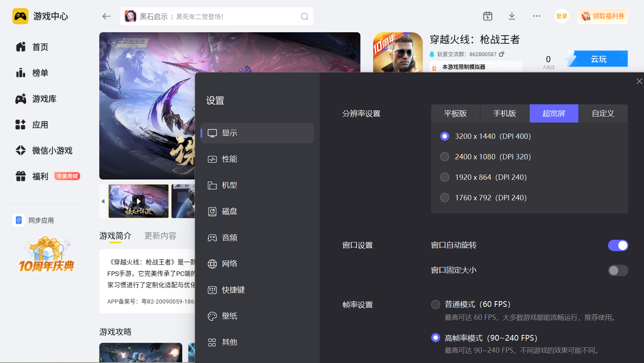Click the '0 人玩过' play count
This screenshot has height=363, width=644.
(x=548, y=62)
